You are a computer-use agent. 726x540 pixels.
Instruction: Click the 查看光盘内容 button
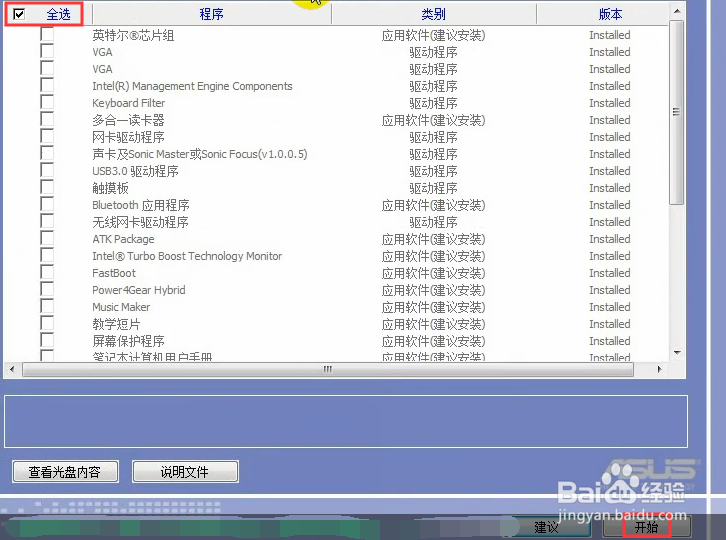[x=65, y=472]
